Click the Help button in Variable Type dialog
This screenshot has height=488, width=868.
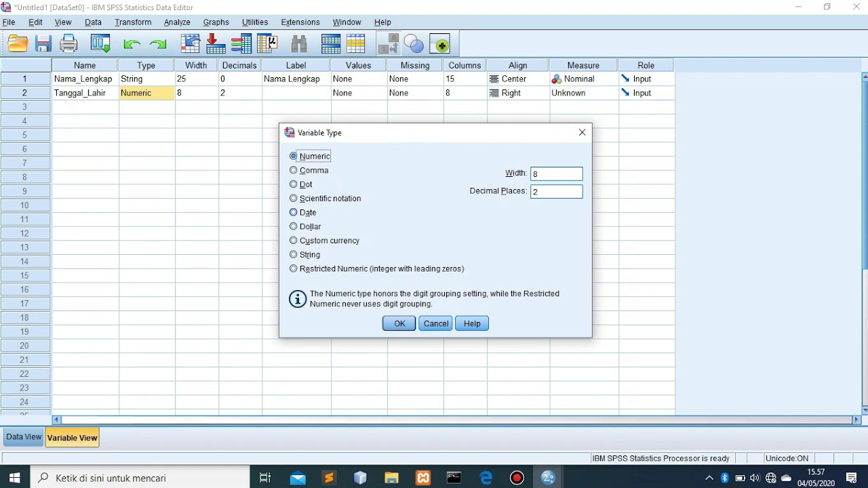(472, 323)
